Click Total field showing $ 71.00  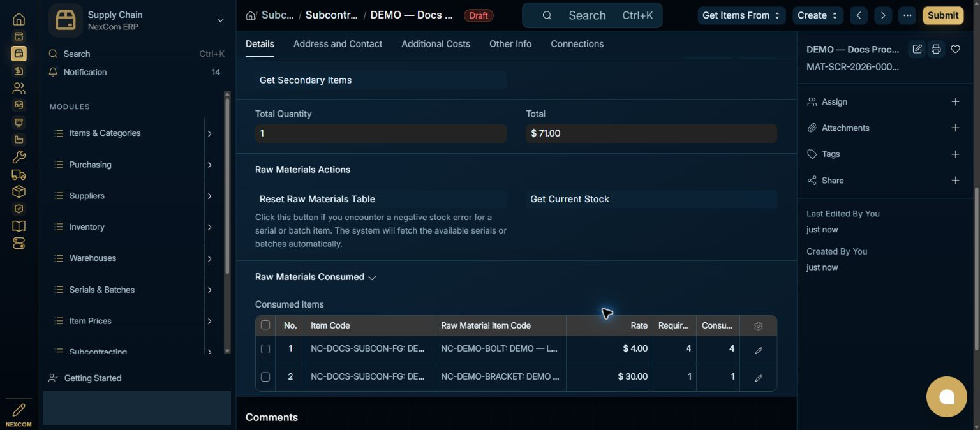click(651, 133)
